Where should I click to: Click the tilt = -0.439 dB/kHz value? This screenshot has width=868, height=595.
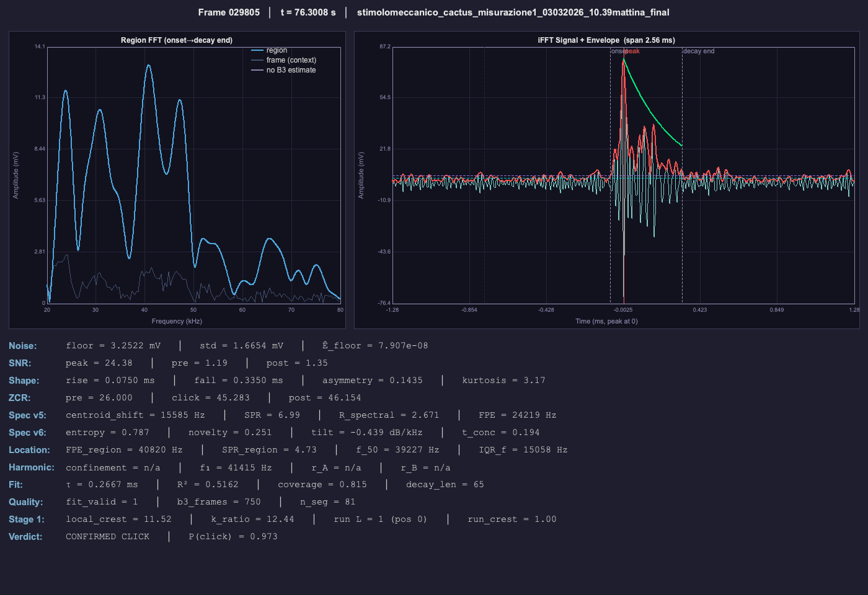pyautogui.click(x=366, y=433)
